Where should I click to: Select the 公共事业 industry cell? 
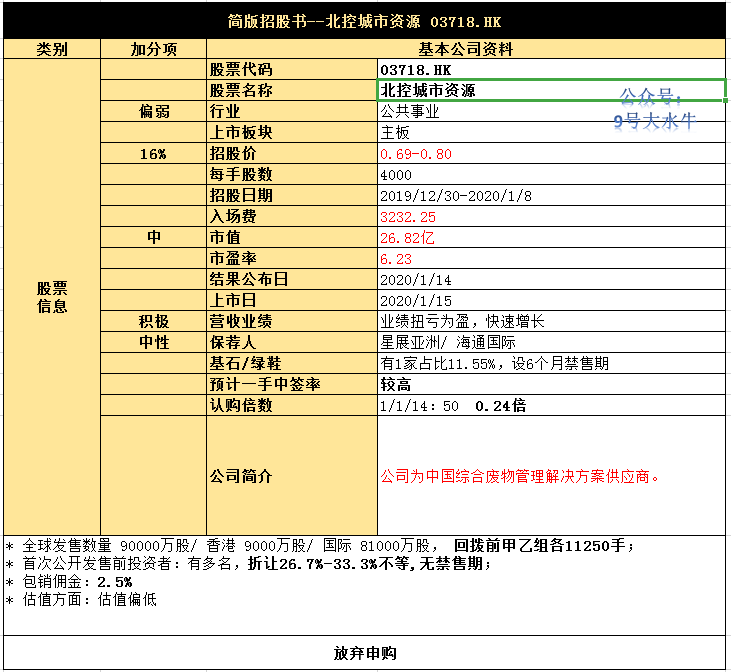point(552,111)
